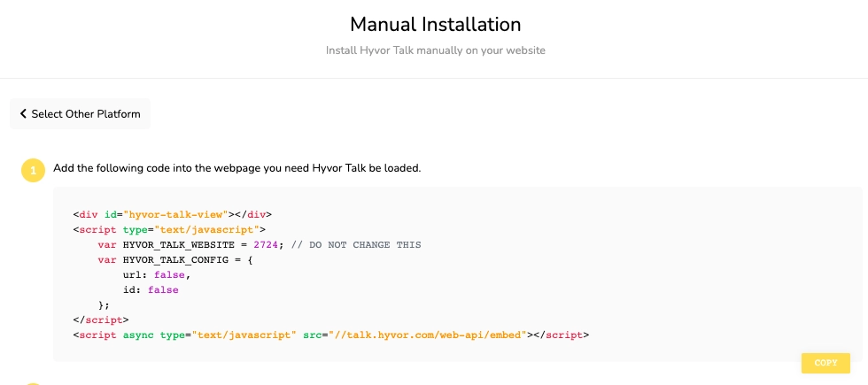This screenshot has width=868, height=385.
Task: Copy the installation code with COPY button
Action: coord(825,363)
